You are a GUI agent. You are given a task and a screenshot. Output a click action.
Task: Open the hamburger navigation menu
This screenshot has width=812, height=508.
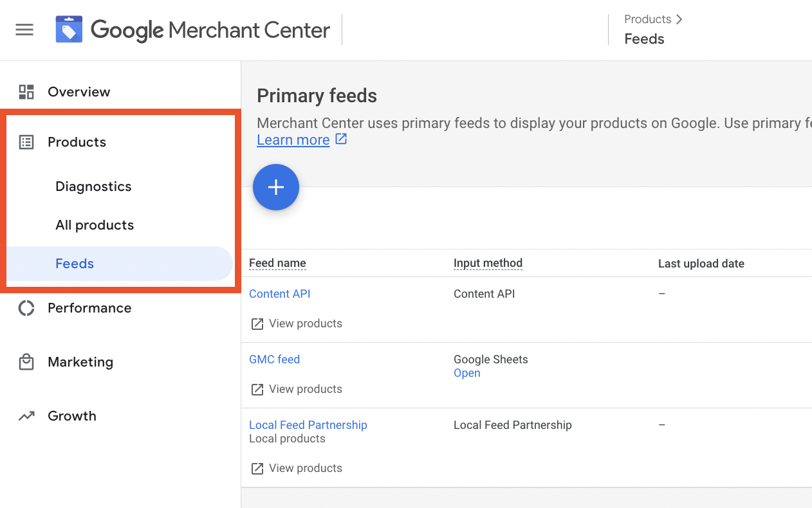click(x=24, y=30)
